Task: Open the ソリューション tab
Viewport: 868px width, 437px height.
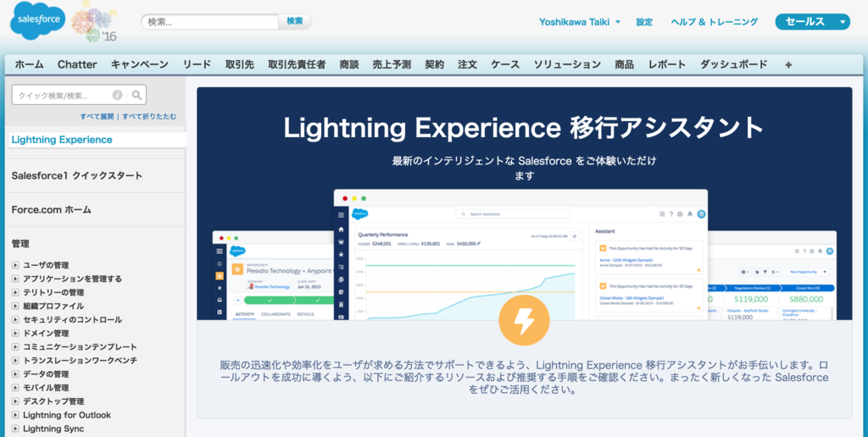Action: click(567, 64)
